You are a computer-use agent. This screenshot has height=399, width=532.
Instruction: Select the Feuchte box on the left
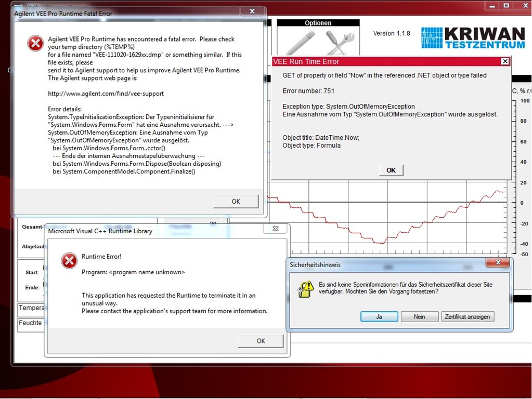coord(31,323)
